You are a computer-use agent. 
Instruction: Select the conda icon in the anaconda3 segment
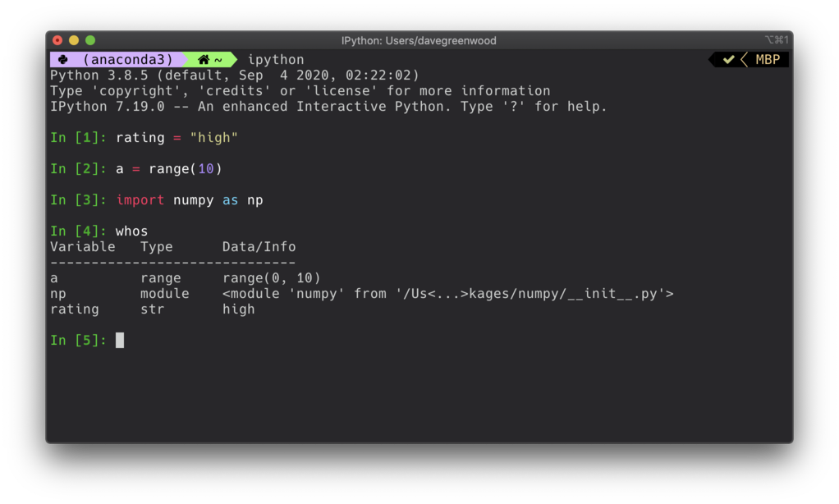tap(63, 59)
